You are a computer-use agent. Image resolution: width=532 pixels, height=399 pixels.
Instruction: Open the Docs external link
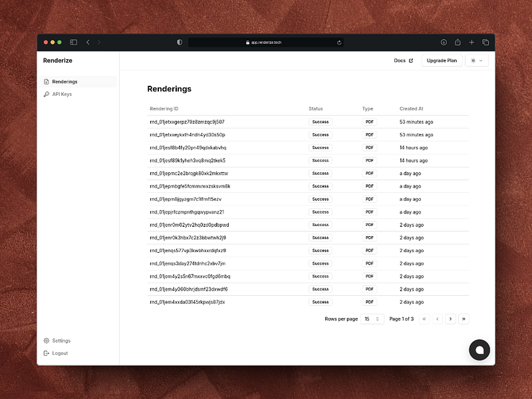pyautogui.click(x=404, y=61)
